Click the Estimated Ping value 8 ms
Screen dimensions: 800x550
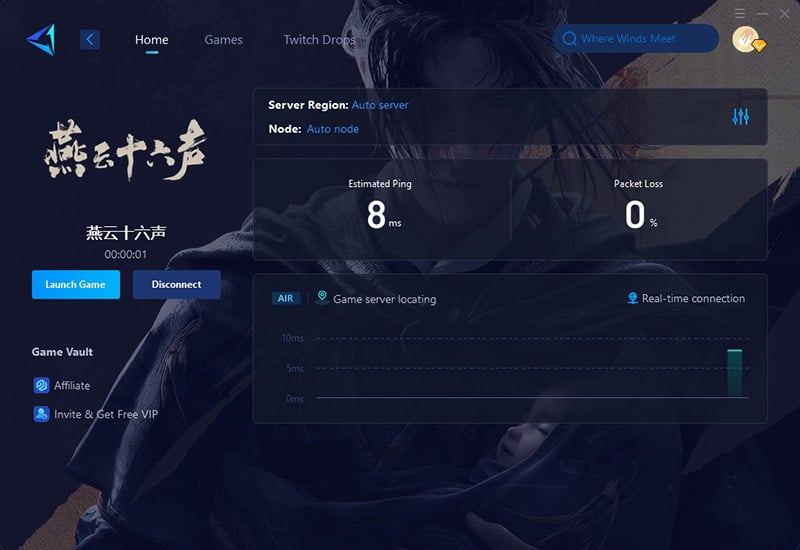pyautogui.click(x=384, y=215)
